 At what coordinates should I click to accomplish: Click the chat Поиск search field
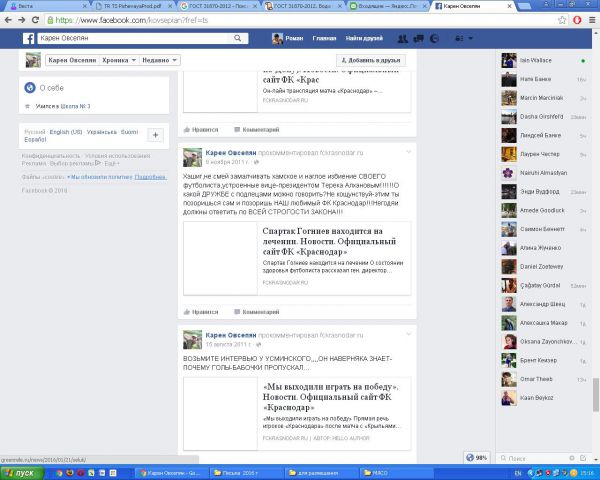click(x=534, y=458)
